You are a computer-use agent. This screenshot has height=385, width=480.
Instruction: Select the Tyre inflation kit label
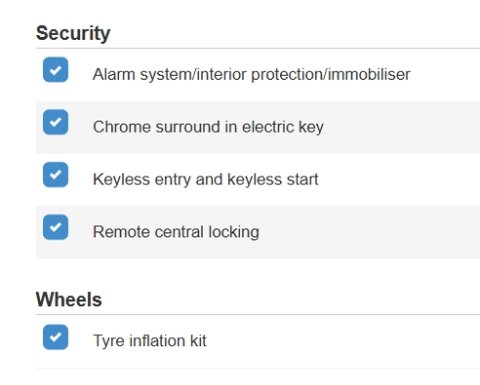coord(150,341)
